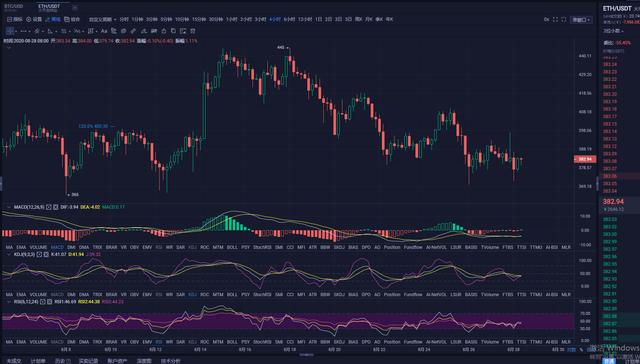Select the dashed line drawing tool

(x=23, y=31)
